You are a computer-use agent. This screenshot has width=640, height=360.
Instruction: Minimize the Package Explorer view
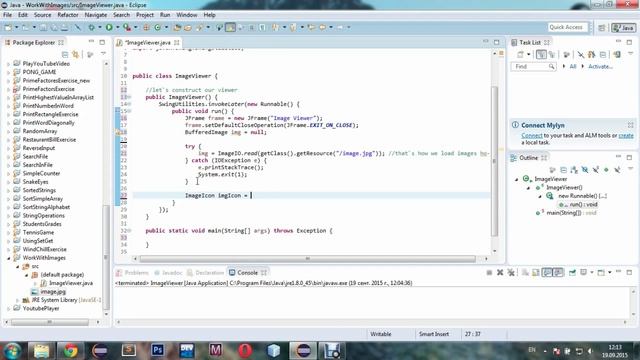(x=91, y=42)
